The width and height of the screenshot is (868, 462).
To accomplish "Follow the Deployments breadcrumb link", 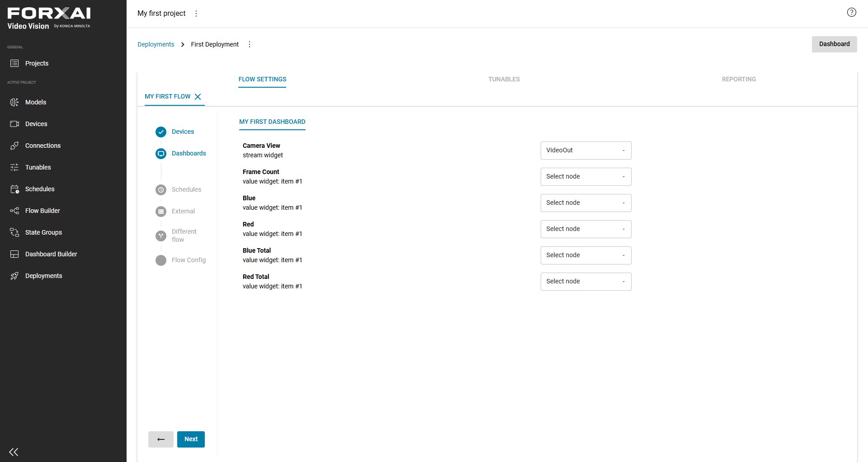I will (156, 44).
